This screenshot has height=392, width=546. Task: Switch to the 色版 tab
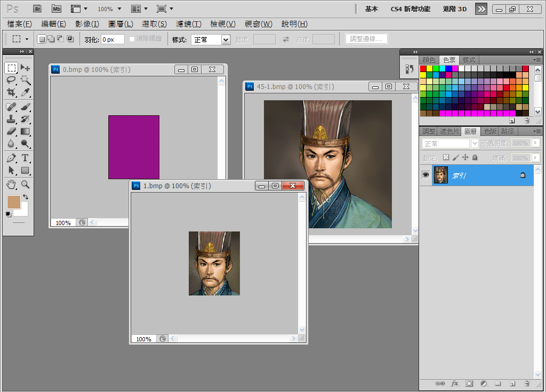[489, 131]
